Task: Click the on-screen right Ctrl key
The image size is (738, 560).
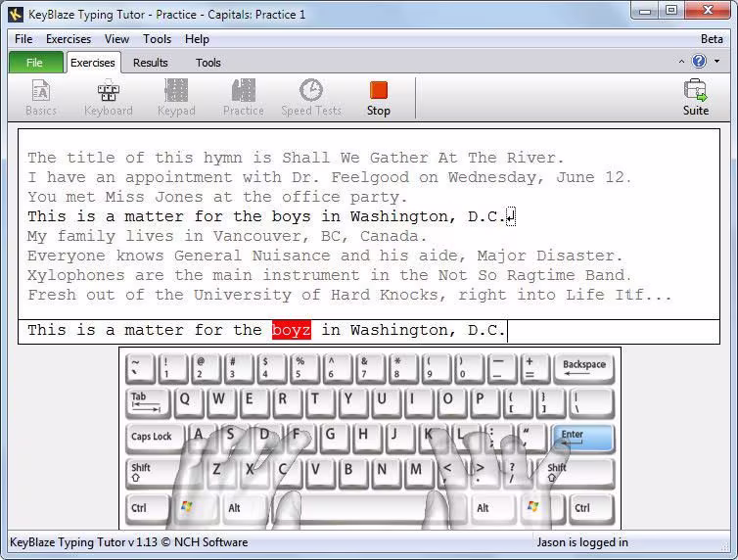Action: 591,509
